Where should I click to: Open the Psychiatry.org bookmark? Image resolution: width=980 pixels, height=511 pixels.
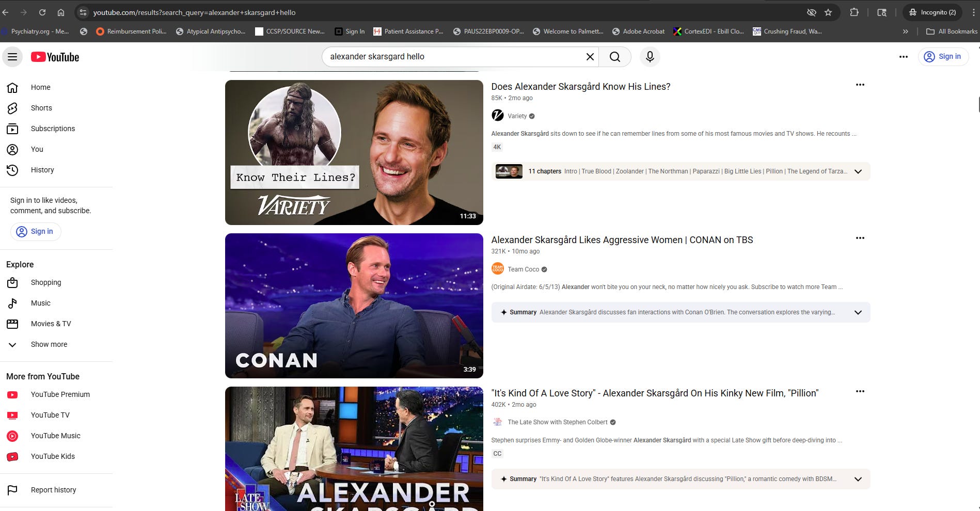point(36,31)
